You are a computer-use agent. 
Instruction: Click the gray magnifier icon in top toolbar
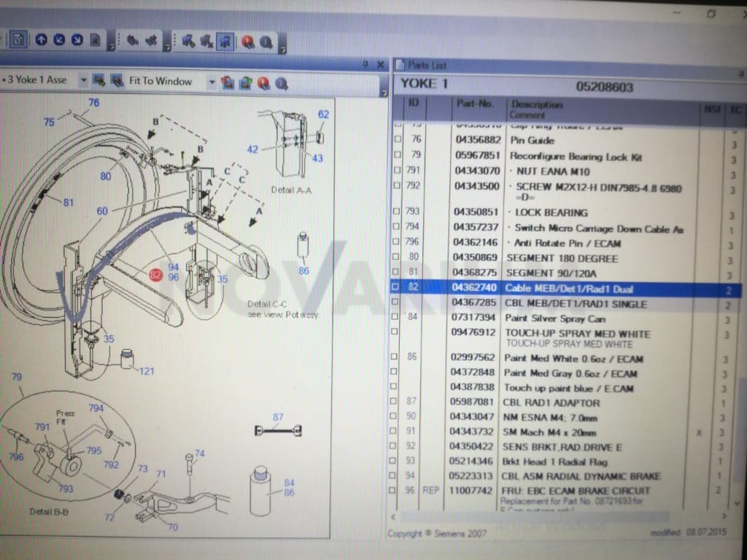click(x=266, y=42)
